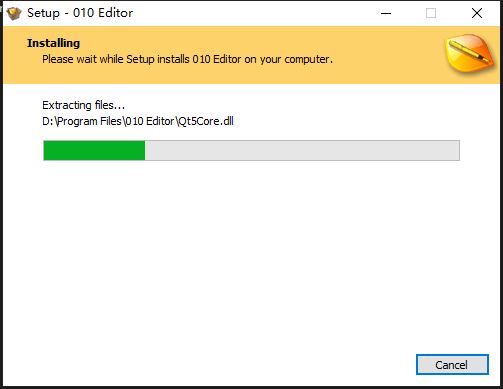Cancel the installation
The width and height of the screenshot is (503, 389).
[452, 365]
